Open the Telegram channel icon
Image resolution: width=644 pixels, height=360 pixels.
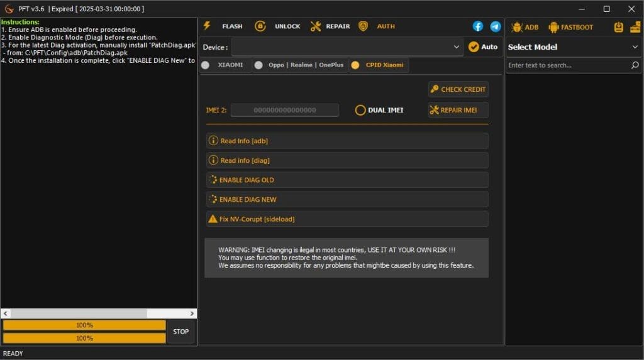tap(496, 26)
